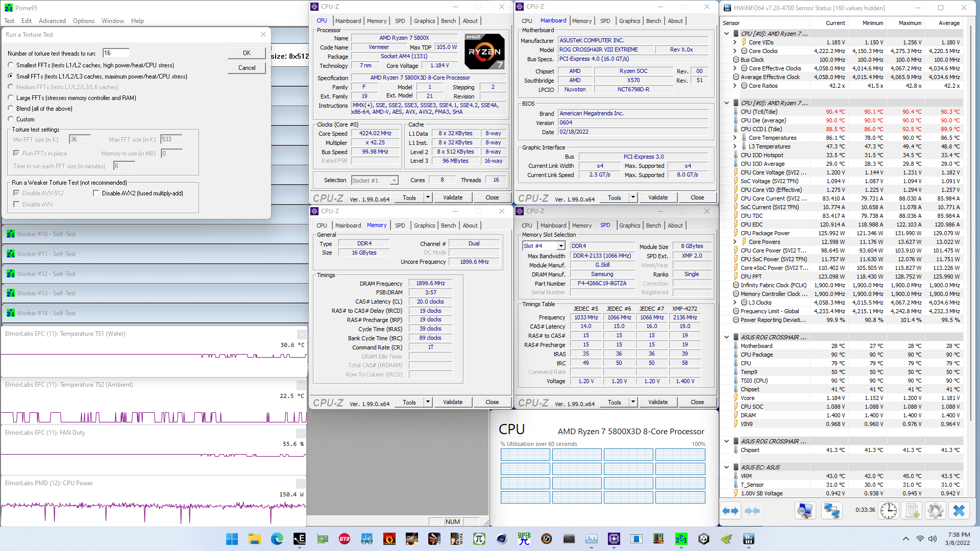
Task: Collapse first CPU [#0] AMD Ryzen sensor group
Action: [x=727, y=34]
